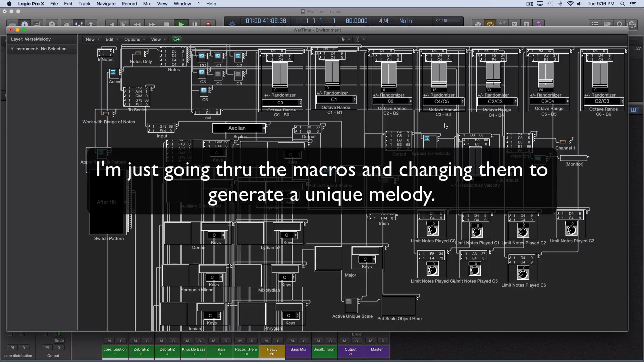Open the Window menu
644x362 pixels.
pos(182,4)
